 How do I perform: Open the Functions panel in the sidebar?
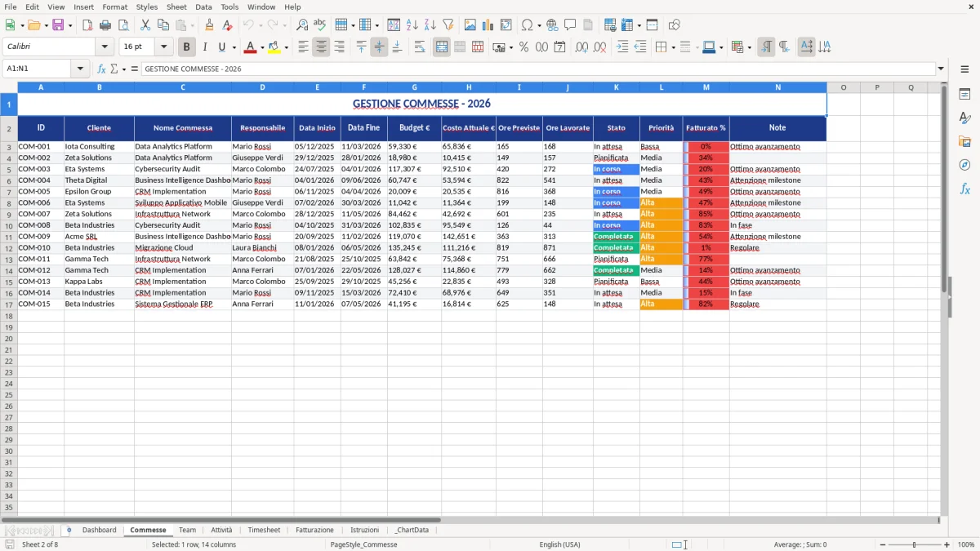pyautogui.click(x=965, y=189)
